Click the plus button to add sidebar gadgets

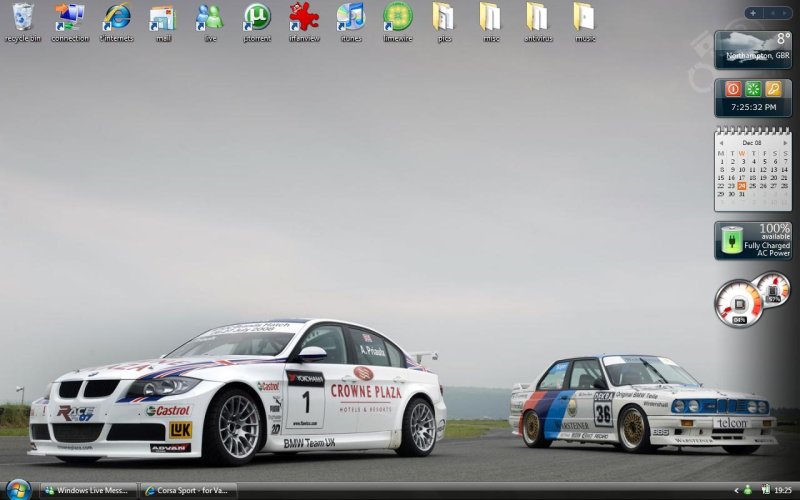[753, 13]
